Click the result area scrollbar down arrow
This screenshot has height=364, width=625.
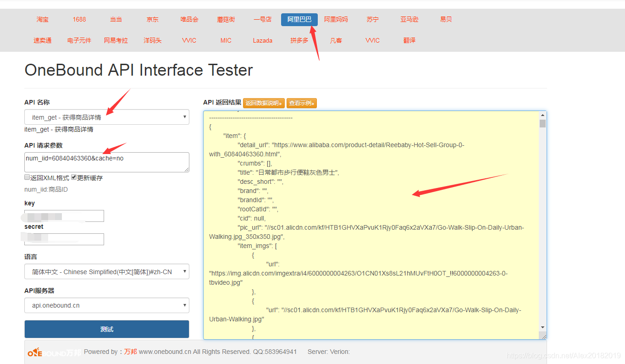(543, 327)
